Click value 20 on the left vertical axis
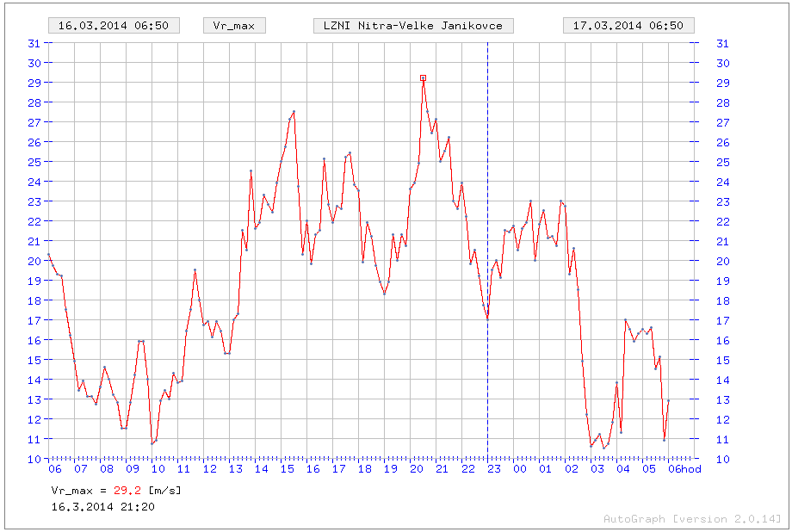Screen dimensions: 792x532 point(34,261)
